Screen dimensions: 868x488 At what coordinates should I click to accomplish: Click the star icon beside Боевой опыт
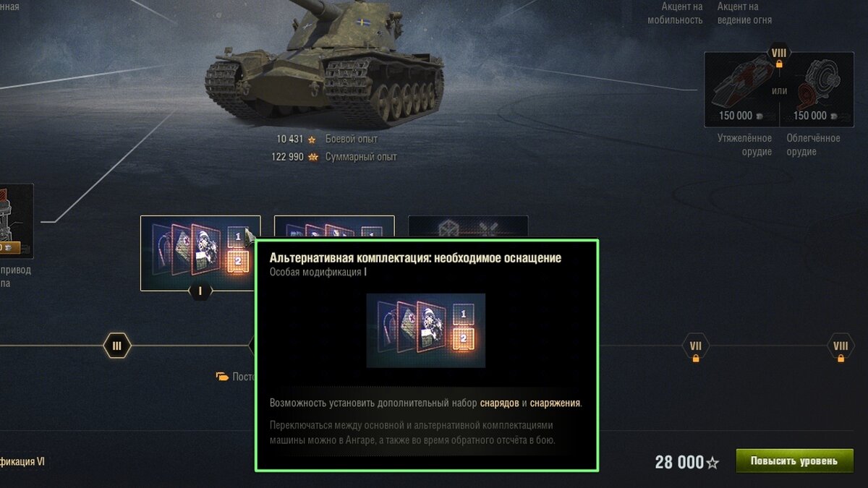(x=312, y=139)
